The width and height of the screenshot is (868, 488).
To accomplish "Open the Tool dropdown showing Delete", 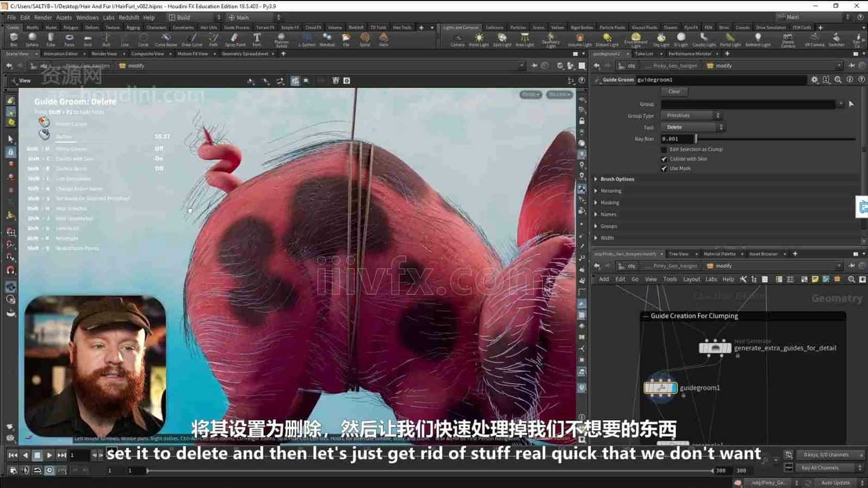I will pos(693,127).
